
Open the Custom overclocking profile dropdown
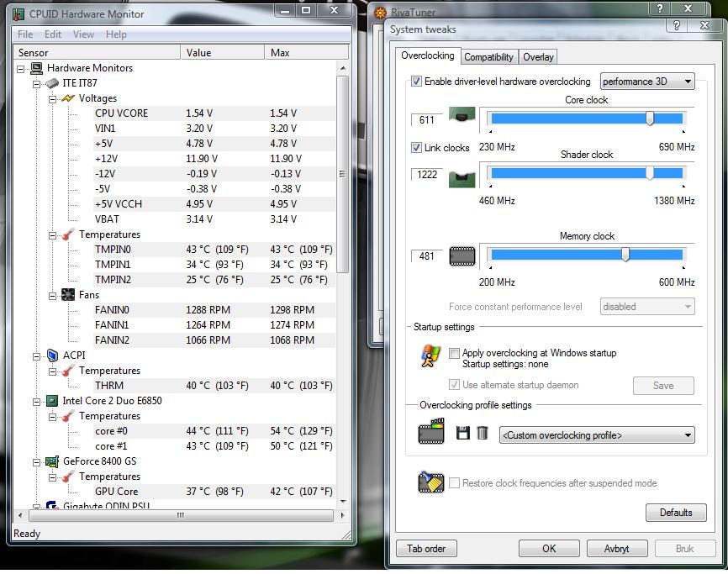tap(597, 435)
